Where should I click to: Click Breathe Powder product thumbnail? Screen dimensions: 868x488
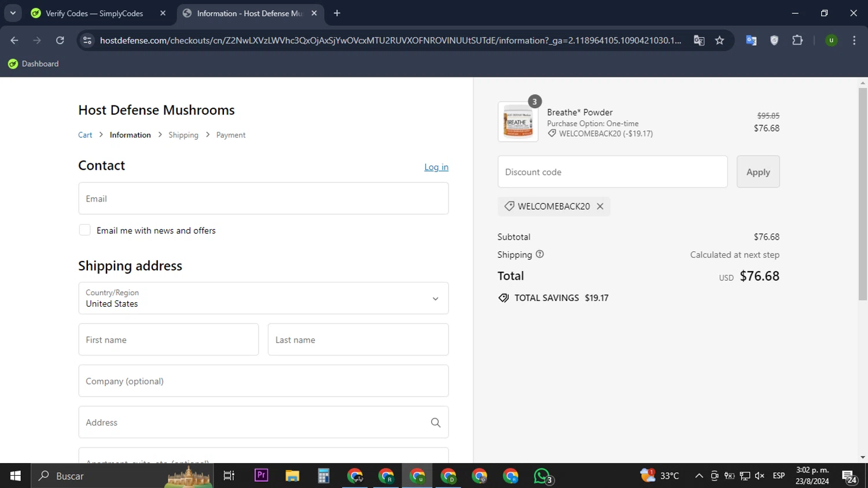[518, 122]
